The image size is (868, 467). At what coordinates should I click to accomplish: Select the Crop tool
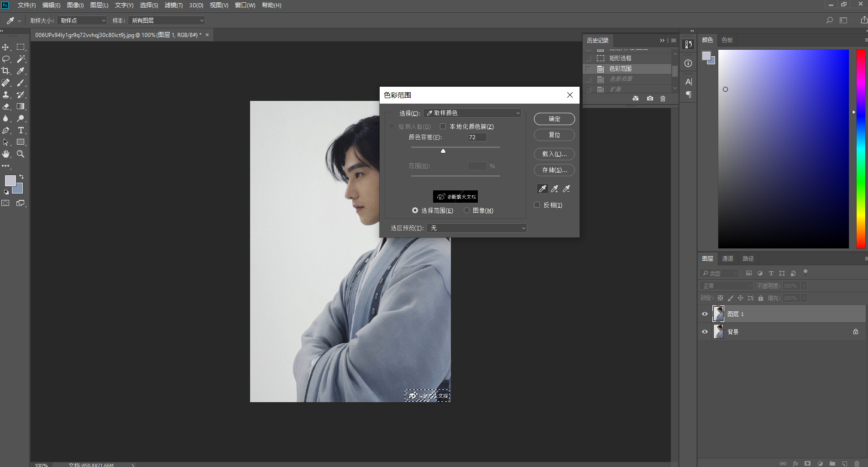(x=6, y=71)
